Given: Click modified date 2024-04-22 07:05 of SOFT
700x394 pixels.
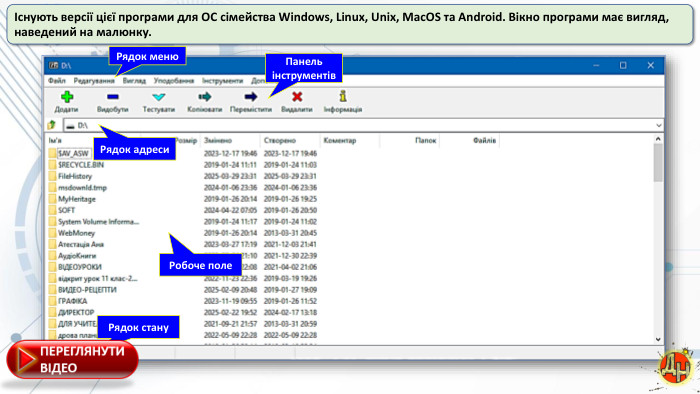Looking at the screenshot, I should click(230, 210).
